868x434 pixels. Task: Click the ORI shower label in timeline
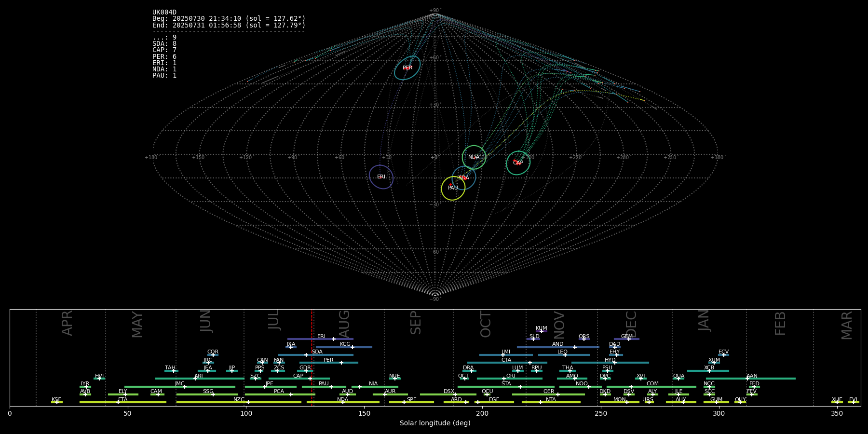(x=511, y=376)
